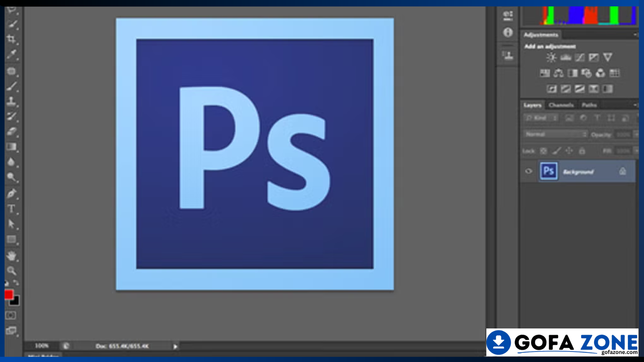The image size is (644, 362).
Task: Select the Clone Stamp tool
Action: click(11, 101)
